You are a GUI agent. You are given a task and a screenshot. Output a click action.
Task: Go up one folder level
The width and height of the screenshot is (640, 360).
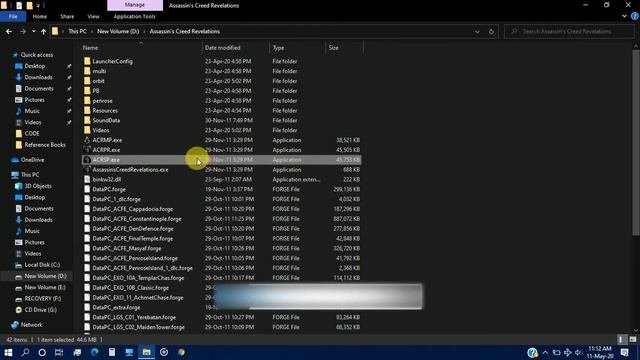coord(43,31)
